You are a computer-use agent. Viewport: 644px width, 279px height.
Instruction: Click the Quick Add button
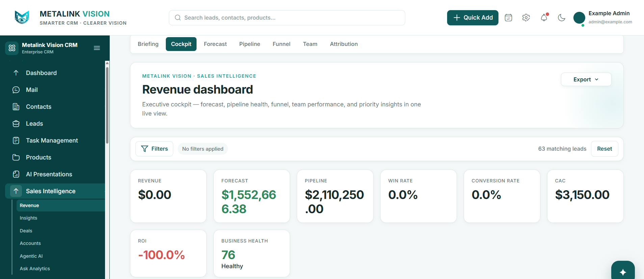tap(473, 18)
